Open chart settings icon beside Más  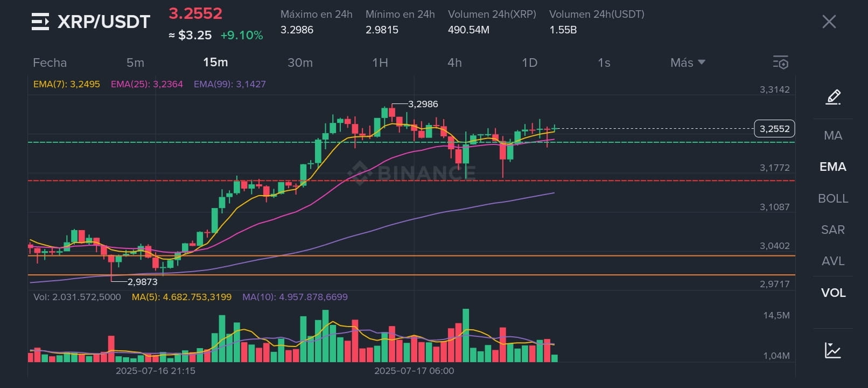[781, 63]
